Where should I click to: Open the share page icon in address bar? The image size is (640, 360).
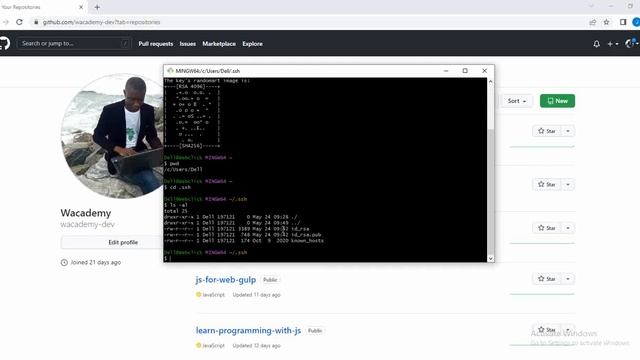coord(593,22)
